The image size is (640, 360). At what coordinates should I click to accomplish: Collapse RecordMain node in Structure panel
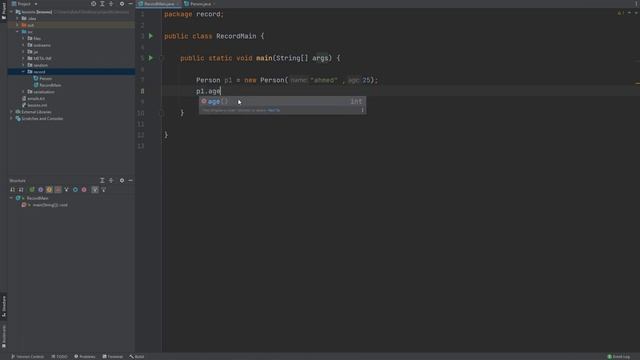pos(11,198)
